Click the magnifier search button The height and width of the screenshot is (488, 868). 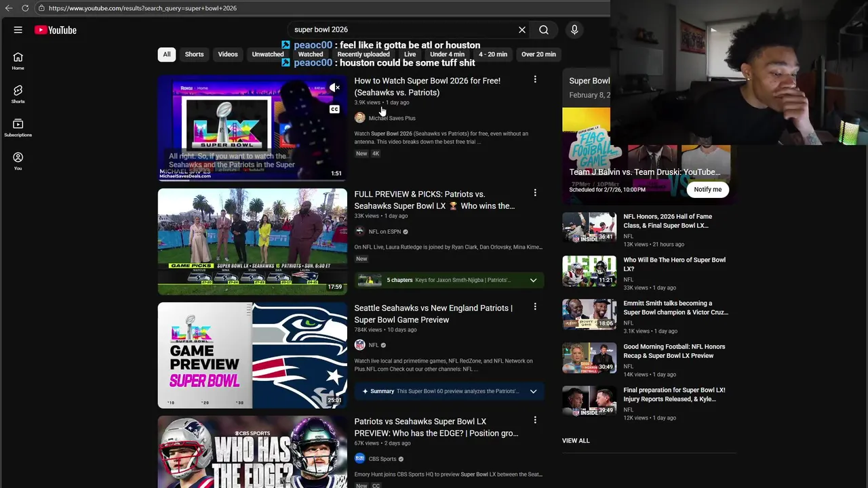pos(544,30)
